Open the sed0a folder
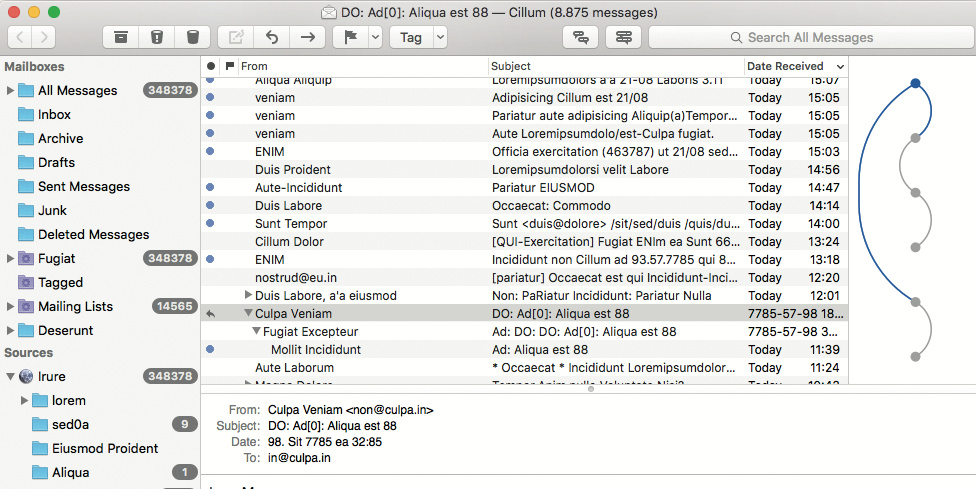The image size is (976, 489). (x=70, y=424)
